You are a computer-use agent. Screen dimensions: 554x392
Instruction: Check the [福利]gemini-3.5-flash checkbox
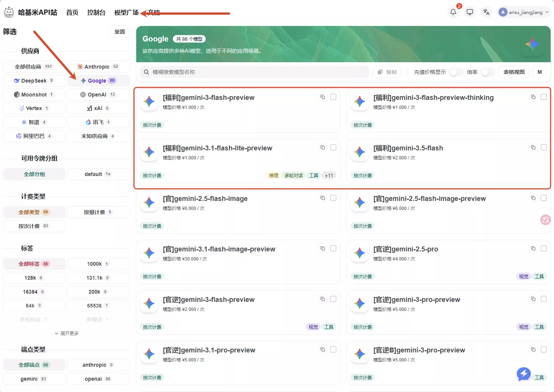coord(544,147)
